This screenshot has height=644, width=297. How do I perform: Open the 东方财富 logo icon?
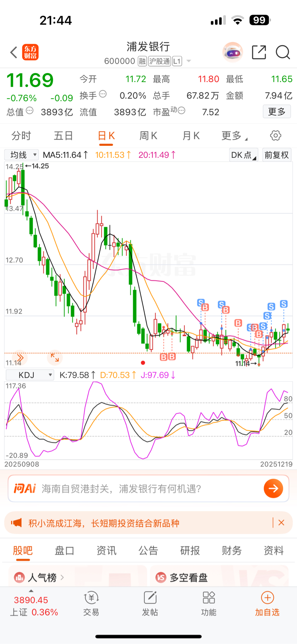pyautogui.click(x=30, y=52)
